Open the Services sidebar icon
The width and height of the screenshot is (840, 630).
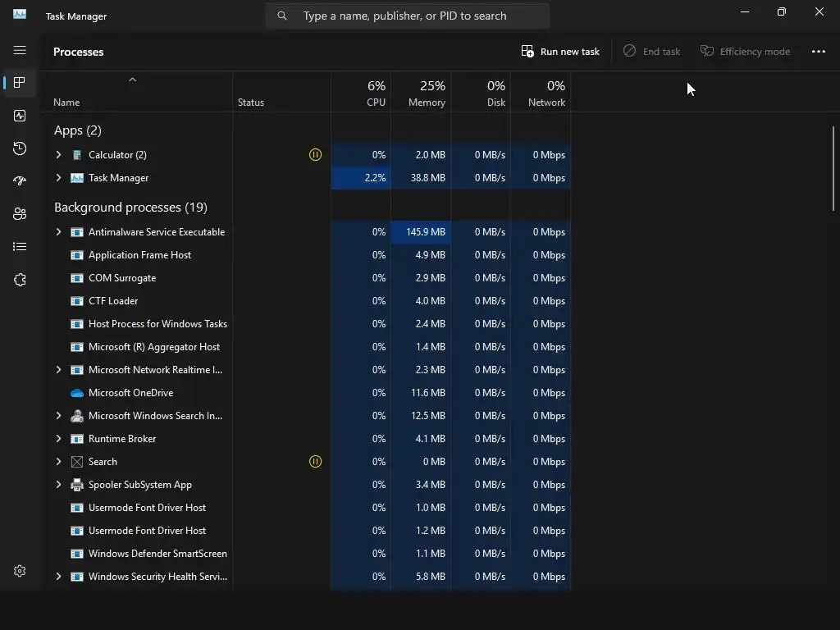tap(20, 280)
